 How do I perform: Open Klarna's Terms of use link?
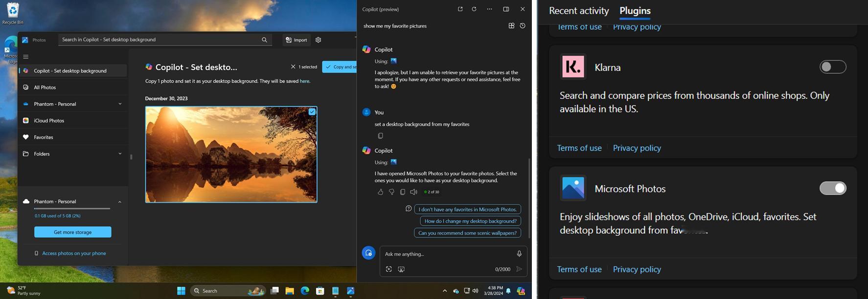click(579, 148)
